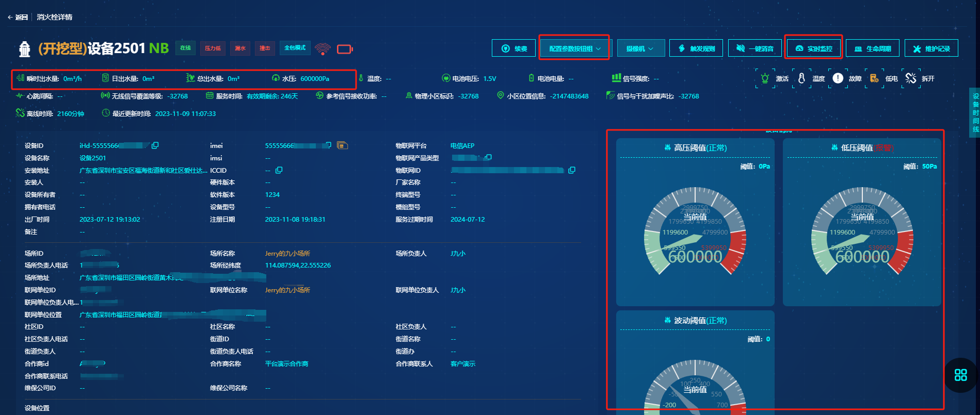Copy the 物联网ID with its copy icon
The height and width of the screenshot is (415, 980).
572,170
